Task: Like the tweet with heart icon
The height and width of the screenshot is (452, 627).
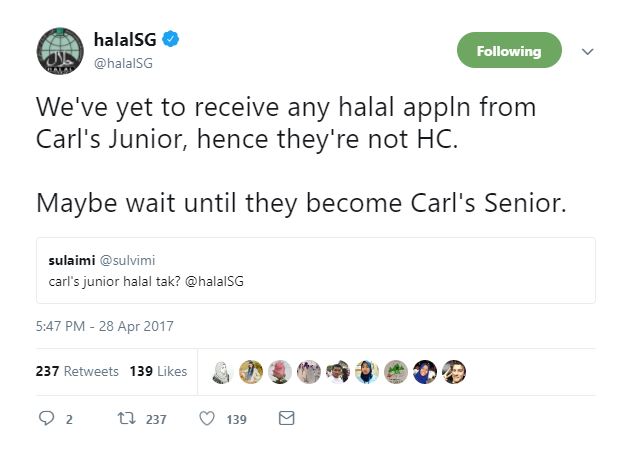Action: [207, 419]
